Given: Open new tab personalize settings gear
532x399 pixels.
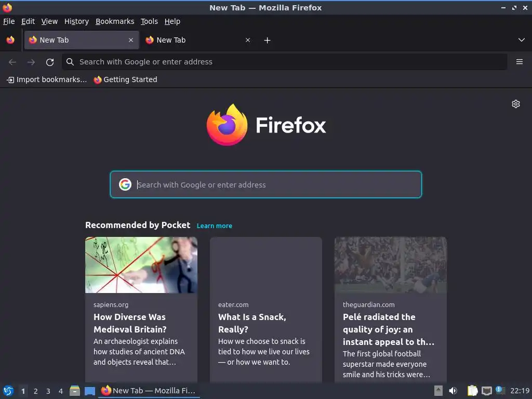Looking at the screenshot, I should click(x=516, y=104).
